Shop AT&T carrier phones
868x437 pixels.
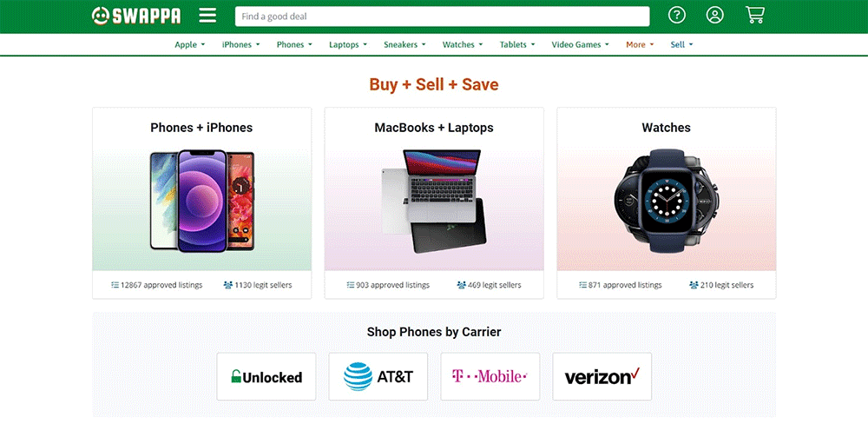coord(378,377)
